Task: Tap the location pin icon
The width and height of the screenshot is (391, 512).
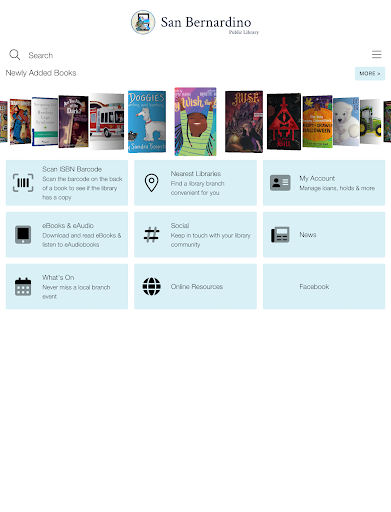Action: (x=151, y=183)
